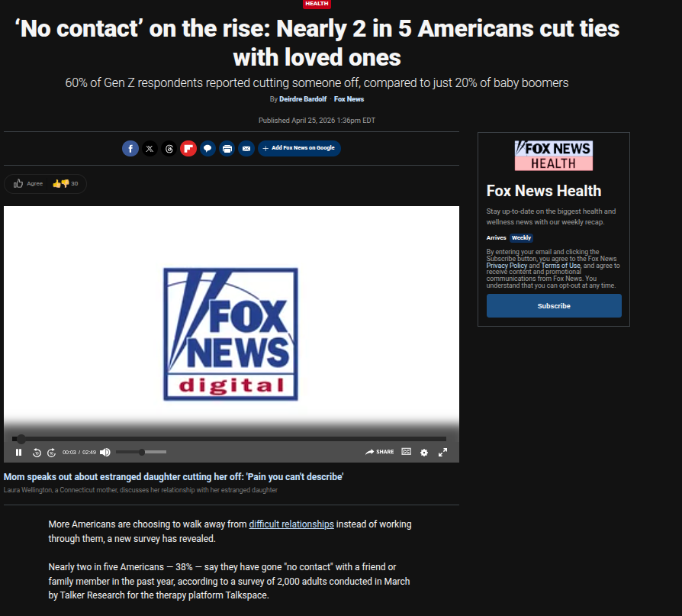Enter fullscreen video mode

pyautogui.click(x=442, y=453)
